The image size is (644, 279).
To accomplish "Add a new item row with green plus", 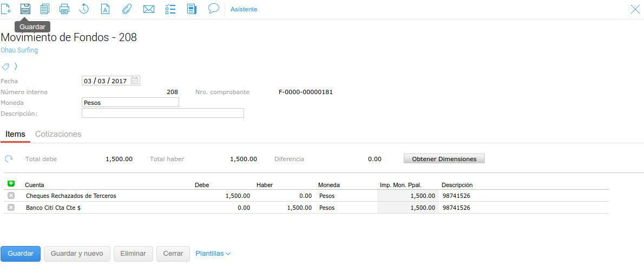I will (x=11, y=184).
